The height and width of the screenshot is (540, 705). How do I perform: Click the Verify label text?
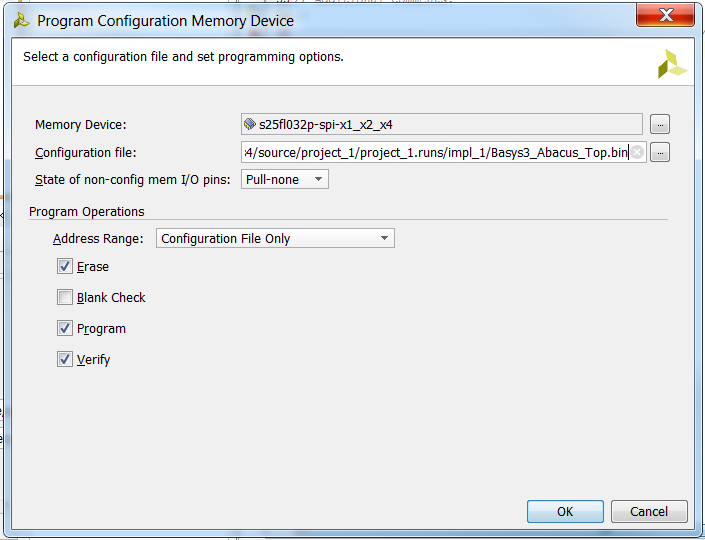pos(94,360)
